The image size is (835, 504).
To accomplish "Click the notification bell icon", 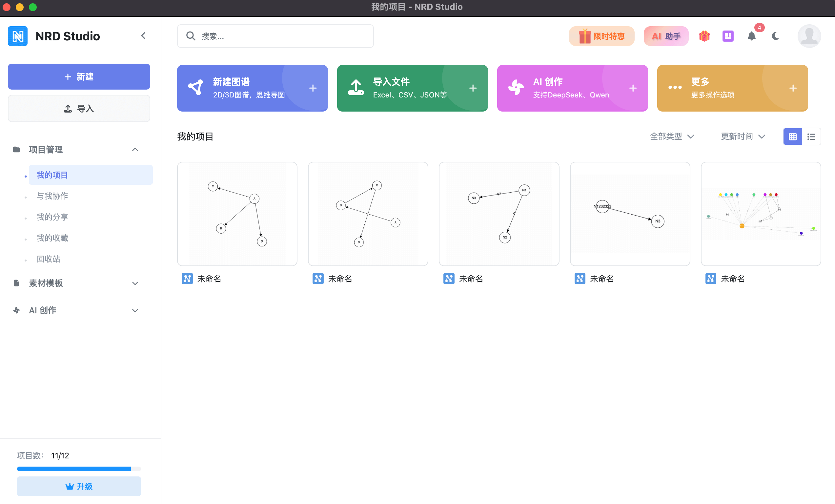I will tap(751, 36).
